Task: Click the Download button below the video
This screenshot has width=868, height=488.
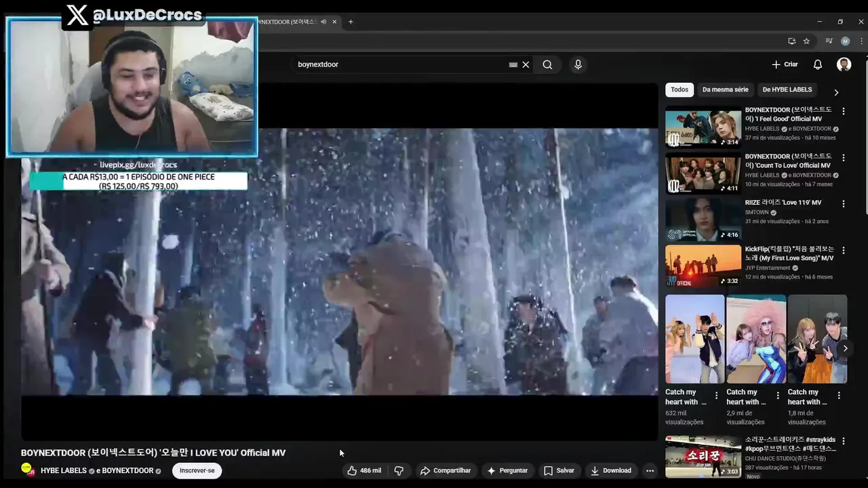Action: [x=611, y=470]
